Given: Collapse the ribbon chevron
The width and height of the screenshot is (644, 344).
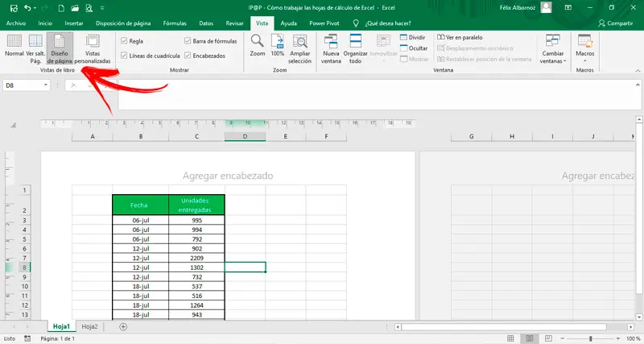Looking at the screenshot, I should [638, 71].
